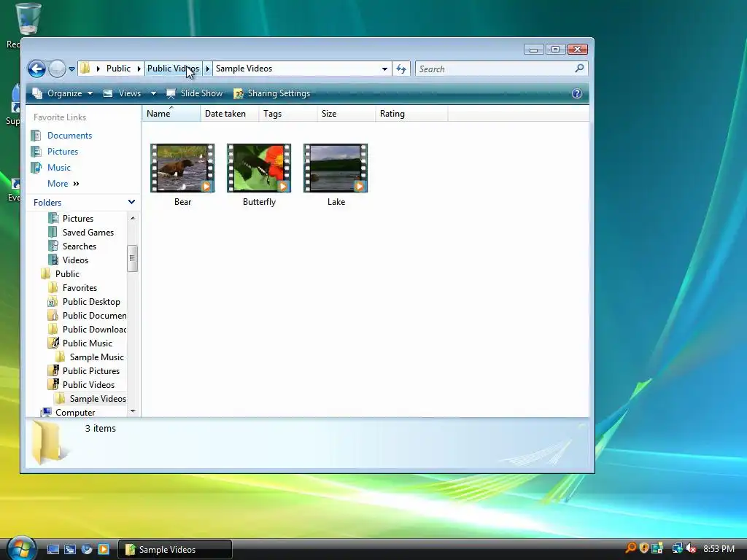Image resolution: width=747 pixels, height=560 pixels.
Task: Select the folder icon in the address bar
Action: (x=85, y=69)
